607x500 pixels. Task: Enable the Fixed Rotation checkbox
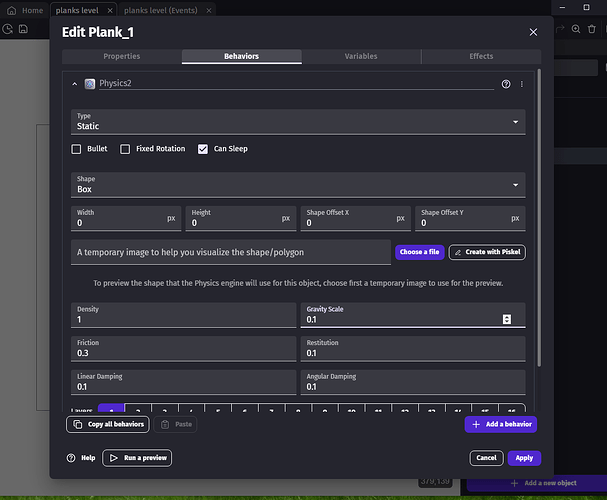click(x=125, y=149)
